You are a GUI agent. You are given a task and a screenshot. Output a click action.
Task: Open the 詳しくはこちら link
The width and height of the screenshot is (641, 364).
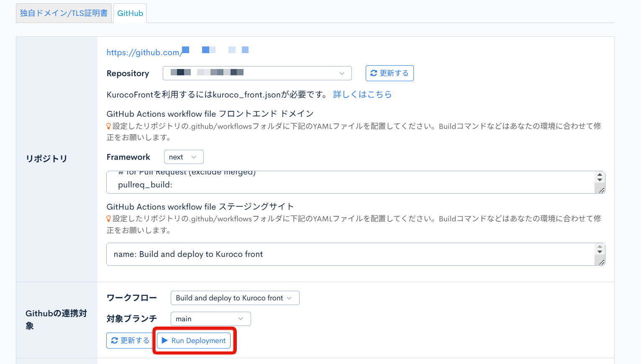(x=362, y=95)
